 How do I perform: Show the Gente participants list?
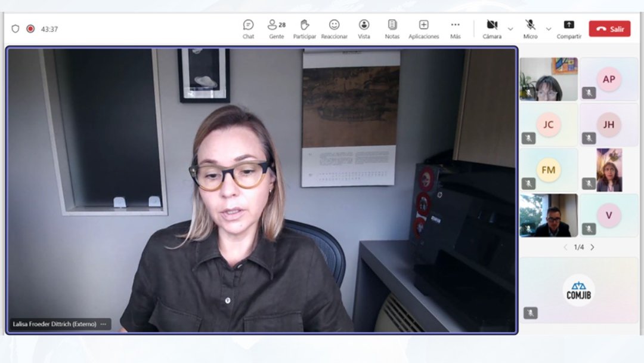(277, 29)
